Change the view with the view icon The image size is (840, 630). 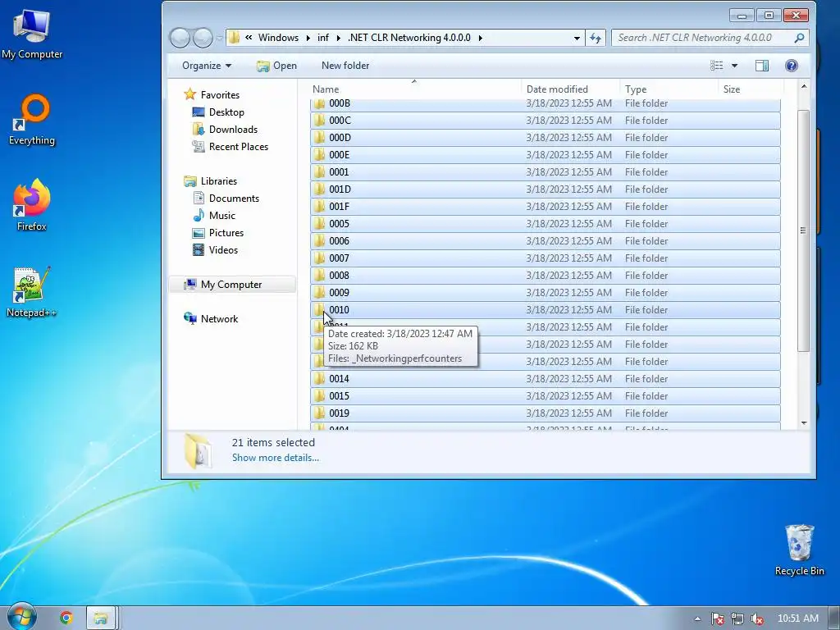pyautogui.click(x=717, y=66)
